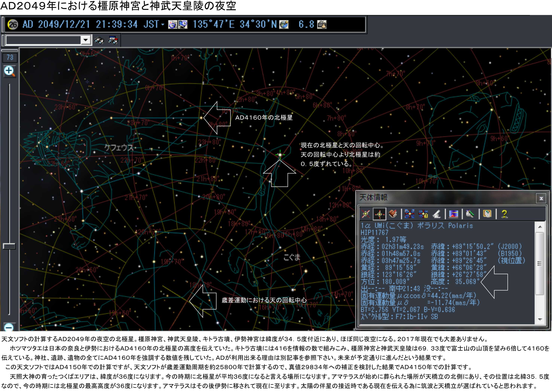Open the JST timezone dropdown arrow
Screen dimensions: 552x392
click(163, 24)
